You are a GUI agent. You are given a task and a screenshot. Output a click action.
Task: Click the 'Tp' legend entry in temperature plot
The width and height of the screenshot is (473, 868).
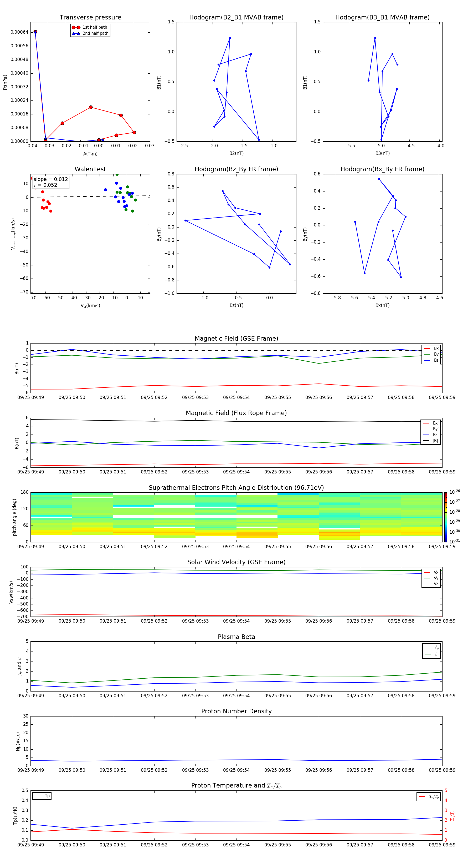coord(42,796)
